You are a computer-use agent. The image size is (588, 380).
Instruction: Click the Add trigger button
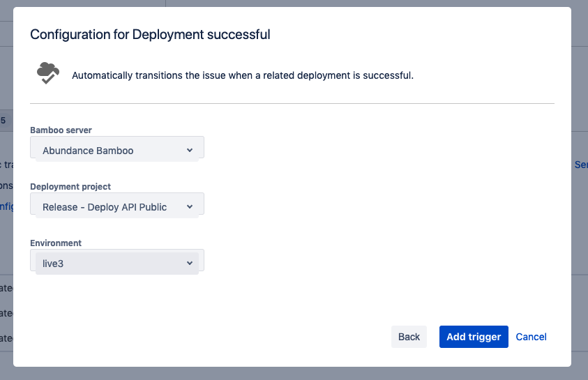pos(474,337)
